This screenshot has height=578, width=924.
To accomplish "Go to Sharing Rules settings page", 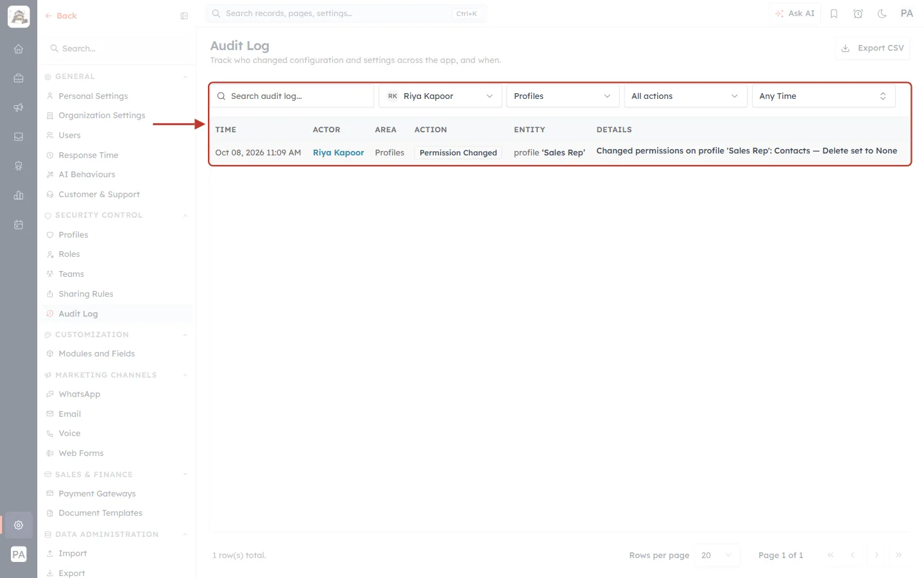I will pyautogui.click(x=85, y=294).
